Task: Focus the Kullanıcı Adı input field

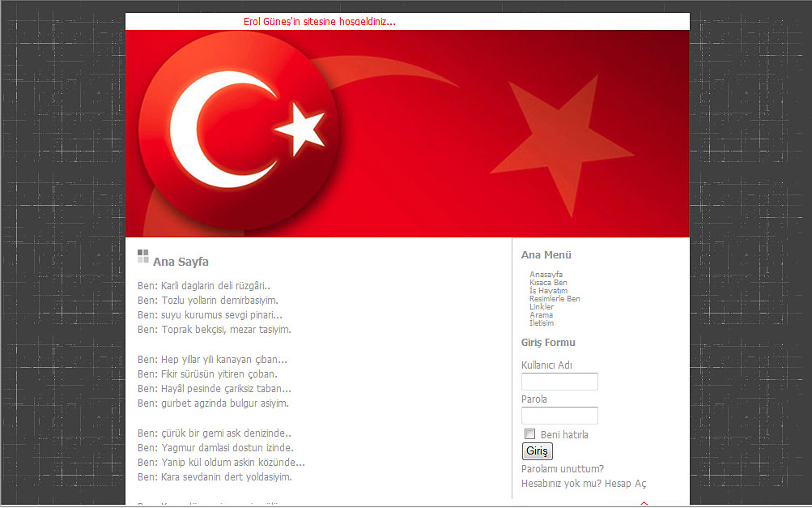Action: click(x=559, y=382)
